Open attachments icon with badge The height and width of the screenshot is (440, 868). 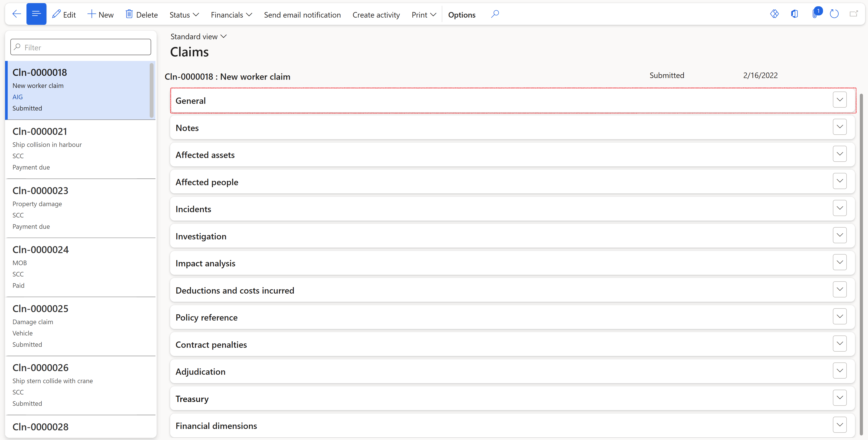(815, 14)
